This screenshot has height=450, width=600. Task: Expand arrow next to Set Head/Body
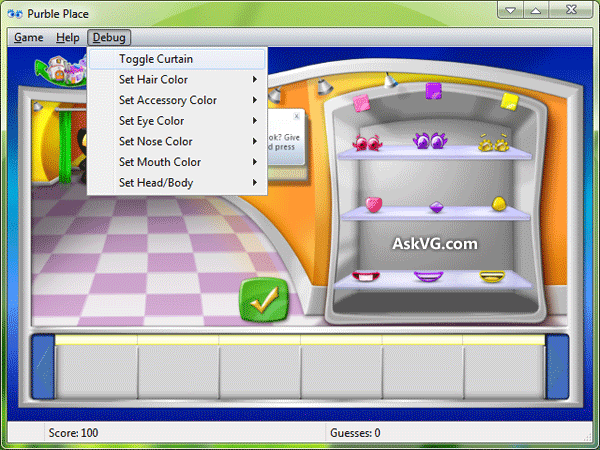[254, 183]
